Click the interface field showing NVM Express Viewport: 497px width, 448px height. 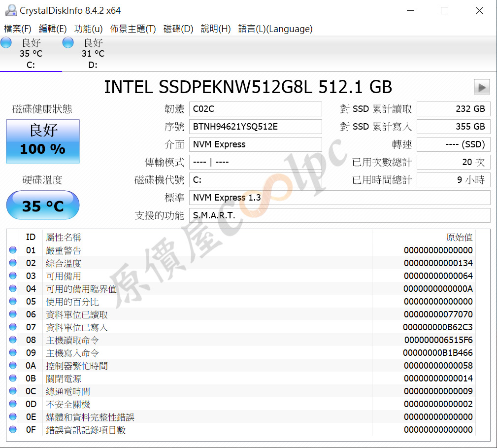point(256,144)
